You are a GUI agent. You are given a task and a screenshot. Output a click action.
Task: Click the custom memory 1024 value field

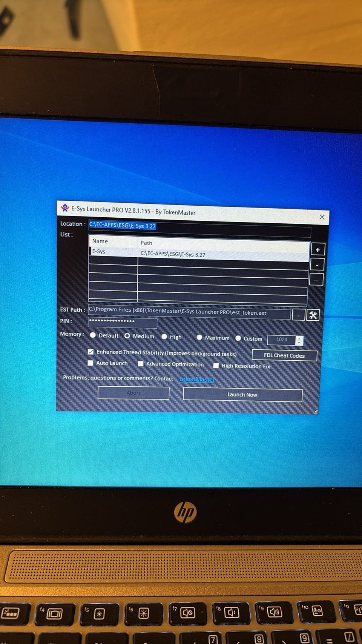(281, 340)
